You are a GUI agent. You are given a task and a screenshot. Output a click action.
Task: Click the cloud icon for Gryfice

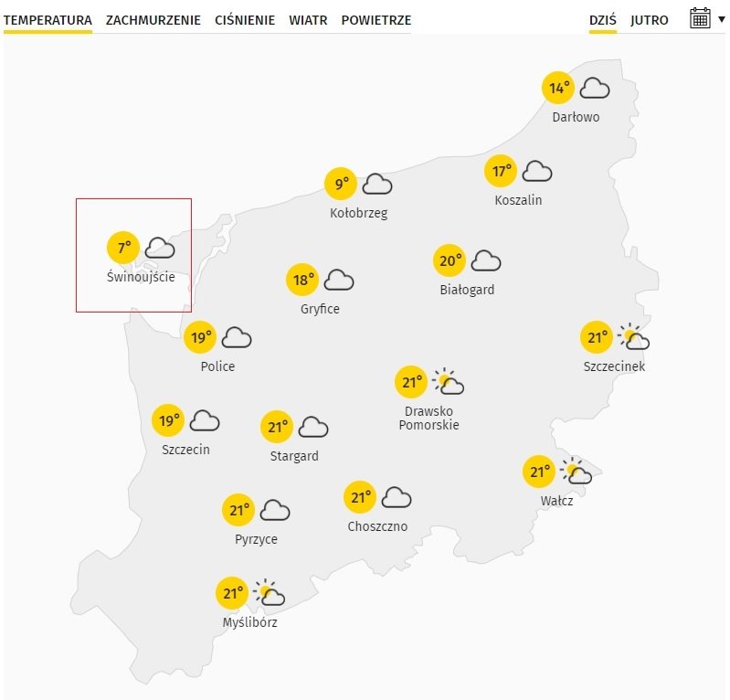click(x=338, y=280)
